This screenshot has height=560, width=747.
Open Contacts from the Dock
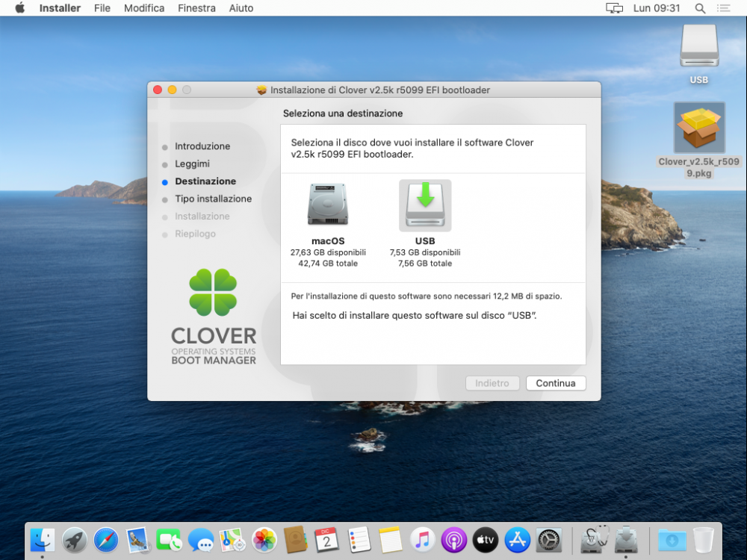tap(295, 540)
